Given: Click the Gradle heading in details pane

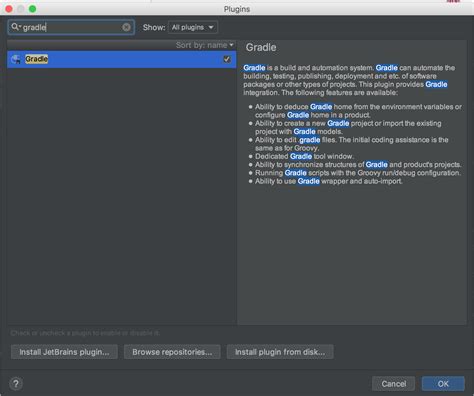Looking at the screenshot, I should (x=261, y=47).
